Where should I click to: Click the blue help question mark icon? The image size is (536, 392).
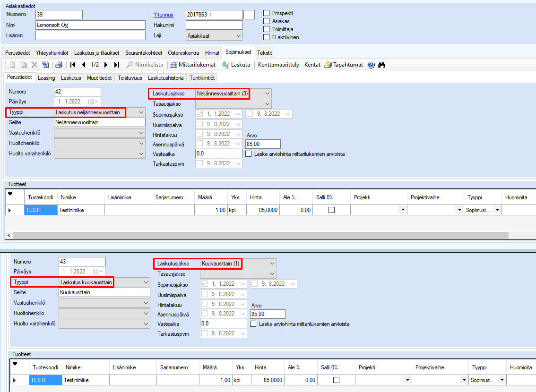[371, 65]
